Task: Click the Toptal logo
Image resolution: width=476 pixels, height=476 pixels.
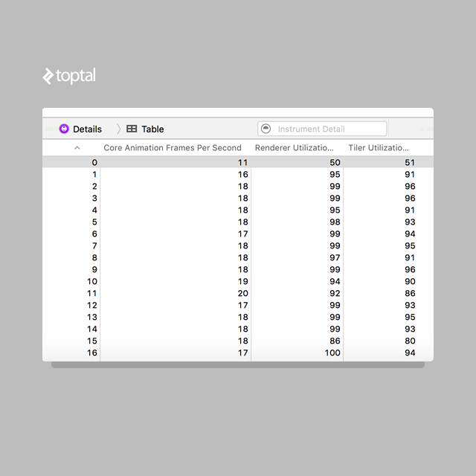Action: click(x=69, y=76)
